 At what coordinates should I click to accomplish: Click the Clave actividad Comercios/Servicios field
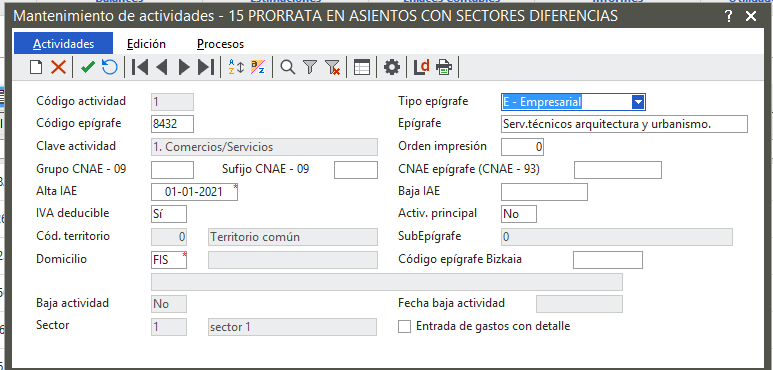(x=264, y=147)
